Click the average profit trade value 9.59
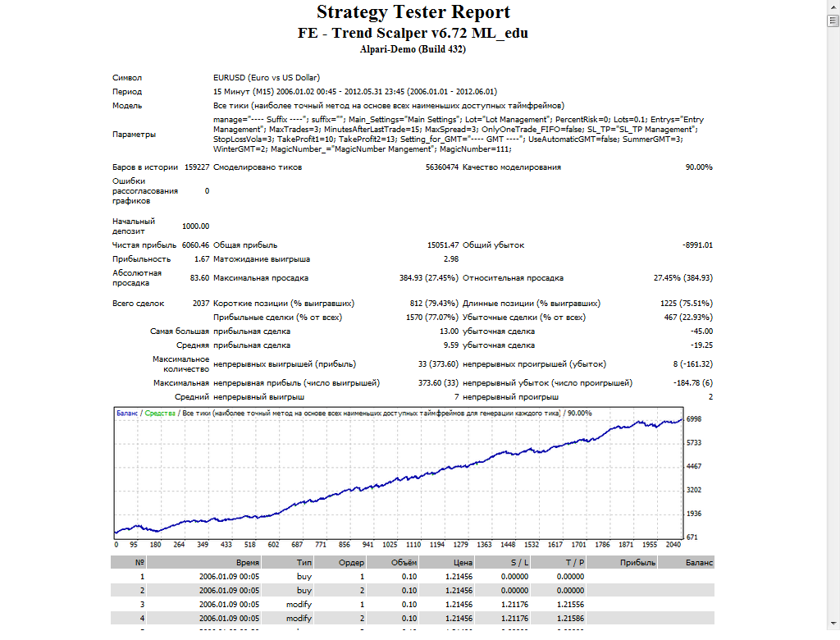 (451, 345)
